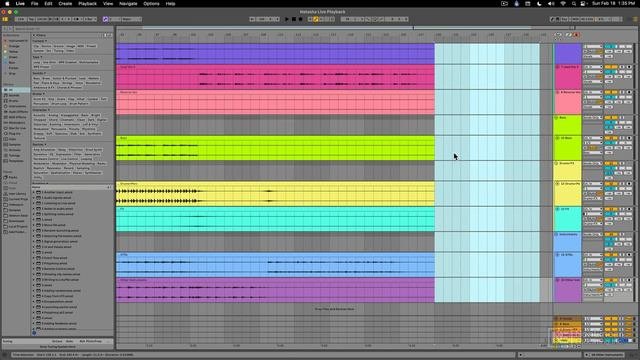
Task: Click the Arrangement Record button
Action: [300, 19]
